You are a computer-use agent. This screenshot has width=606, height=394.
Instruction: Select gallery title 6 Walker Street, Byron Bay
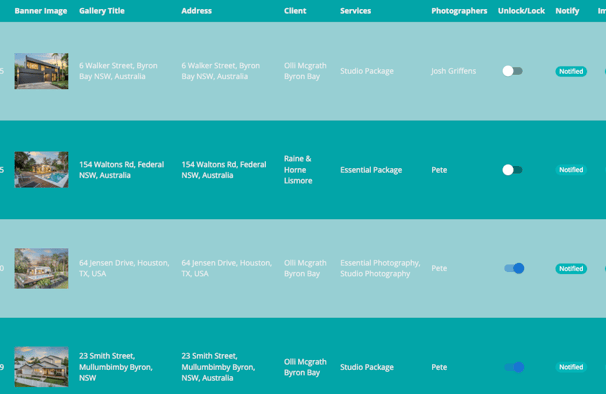118,71
